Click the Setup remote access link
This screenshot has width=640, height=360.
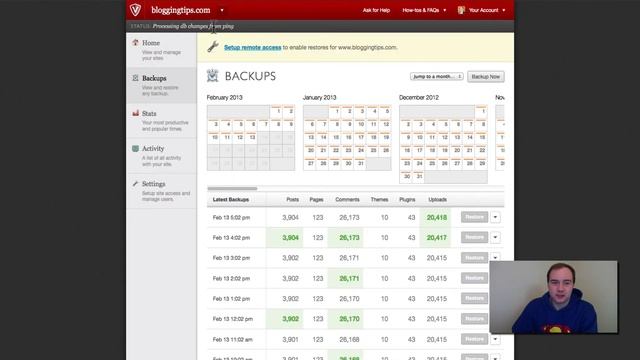[253, 47]
